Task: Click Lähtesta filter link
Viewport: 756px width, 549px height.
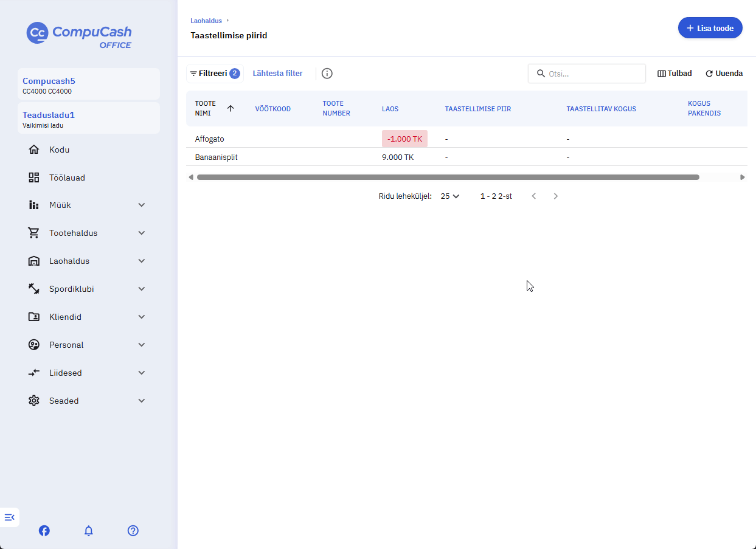Action: click(277, 74)
